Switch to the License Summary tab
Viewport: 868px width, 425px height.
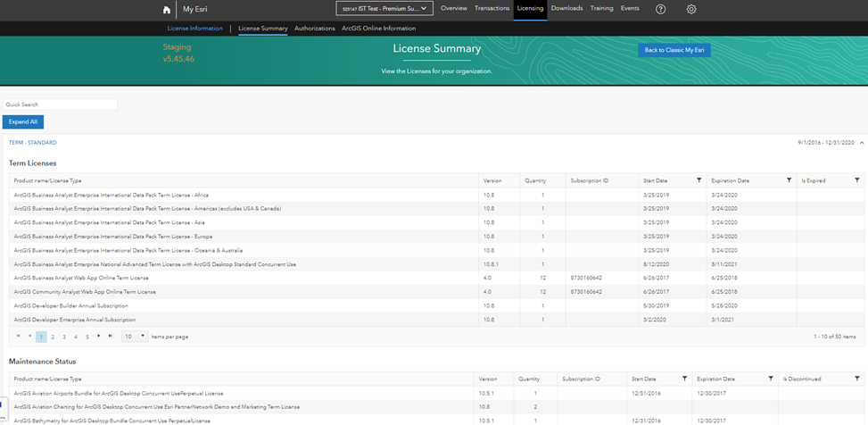point(263,29)
